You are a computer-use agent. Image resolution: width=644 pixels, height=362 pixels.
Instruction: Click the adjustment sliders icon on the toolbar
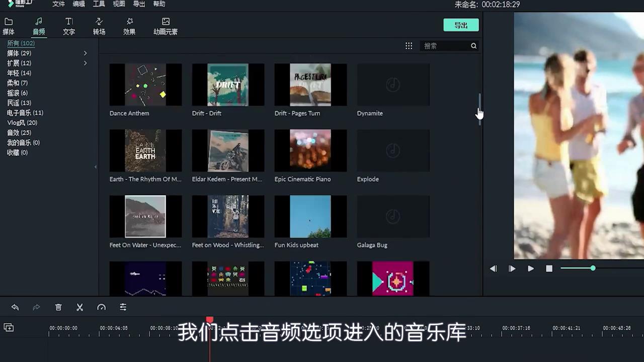pos(123,307)
